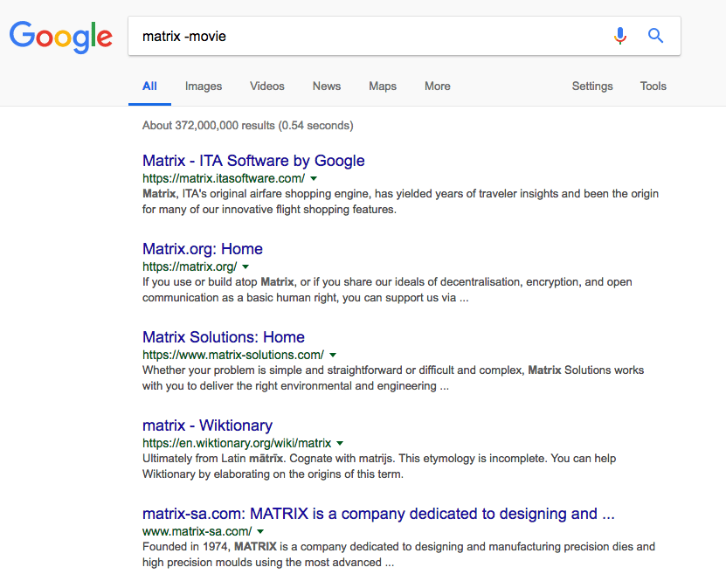Expand dropdown arrow next to en.wiktionary.org URL
726x588 pixels.
[x=340, y=443]
